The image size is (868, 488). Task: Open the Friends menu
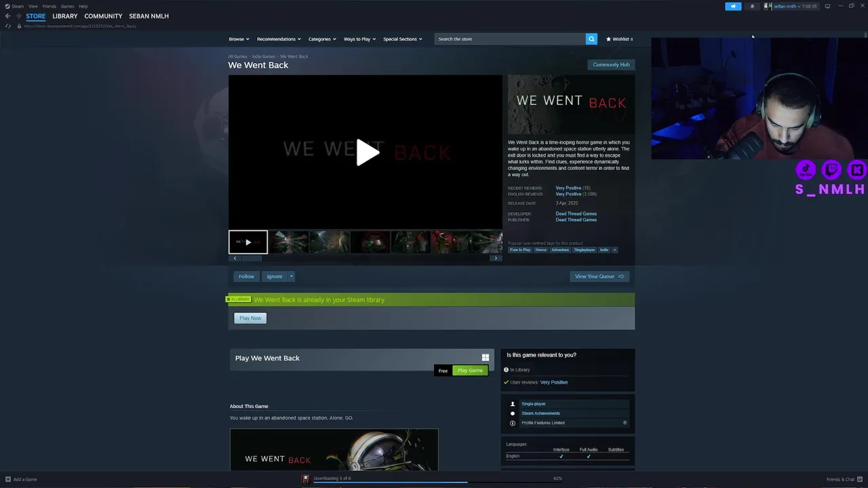[50, 6]
